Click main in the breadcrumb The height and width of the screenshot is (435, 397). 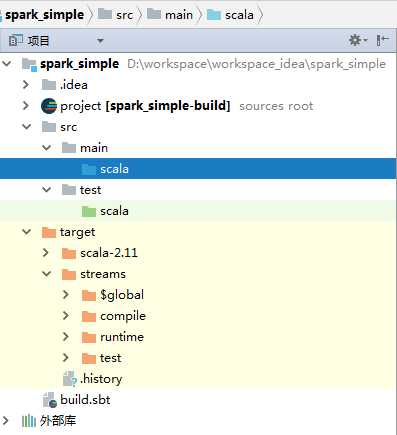click(x=179, y=15)
